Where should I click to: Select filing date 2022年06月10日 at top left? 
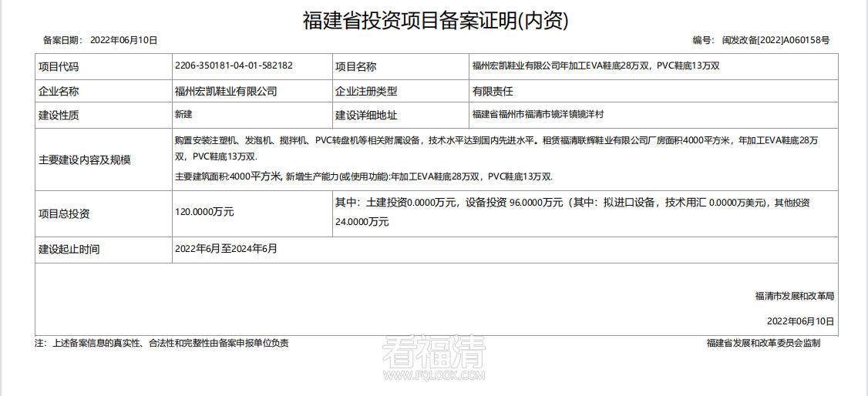pos(123,40)
